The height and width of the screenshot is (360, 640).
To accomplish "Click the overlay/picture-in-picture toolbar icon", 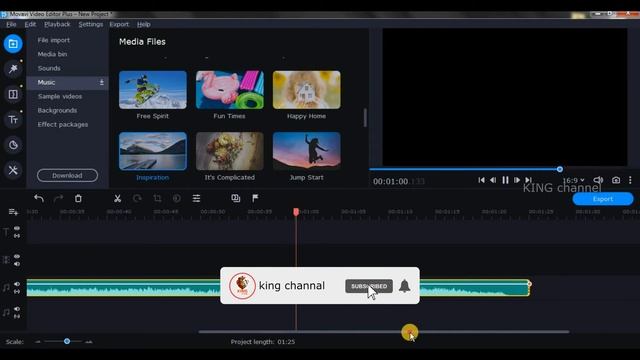I will 236,198.
